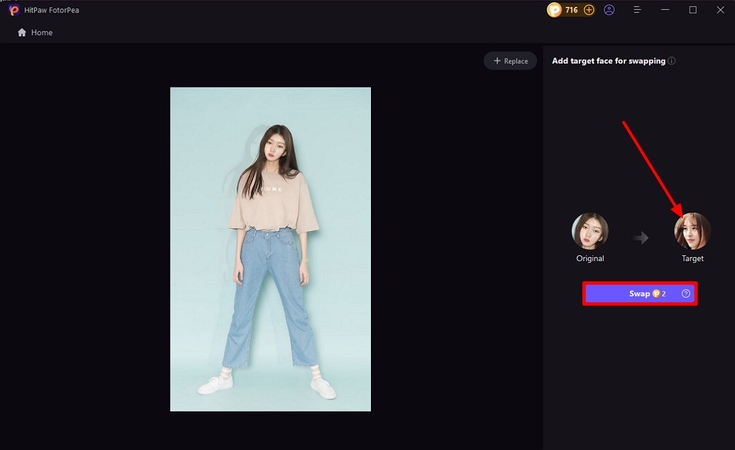The image size is (735, 450).
Task: Click the Replace button
Action: (x=510, y=61)
